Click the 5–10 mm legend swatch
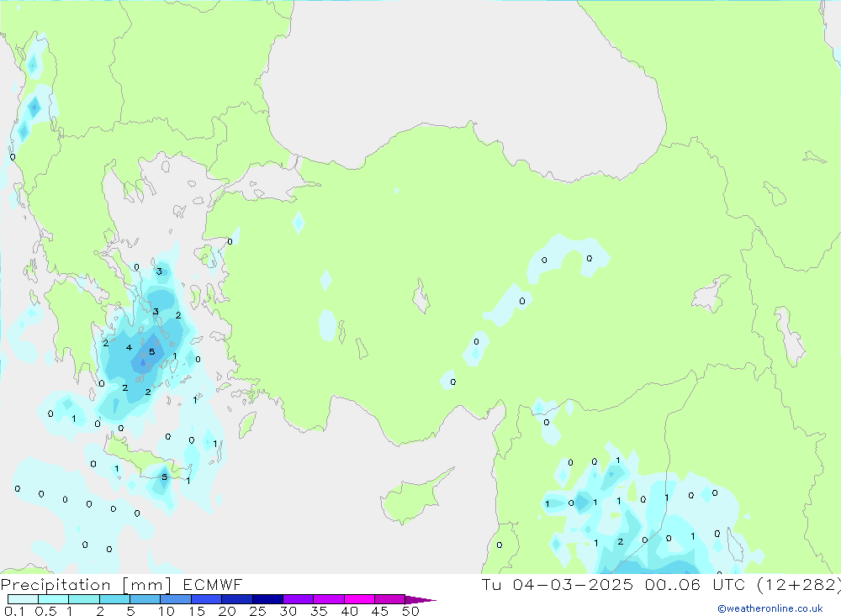 (x=145, y=599)
